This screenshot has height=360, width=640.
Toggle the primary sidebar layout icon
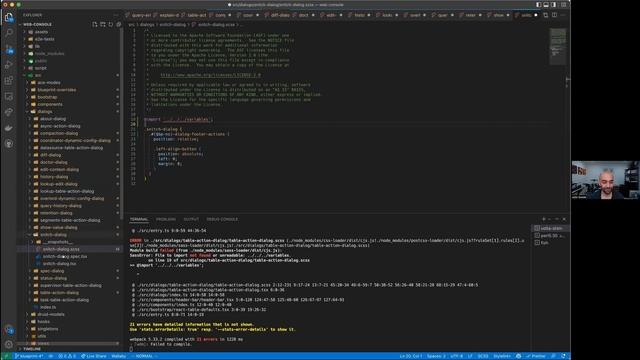538,5
